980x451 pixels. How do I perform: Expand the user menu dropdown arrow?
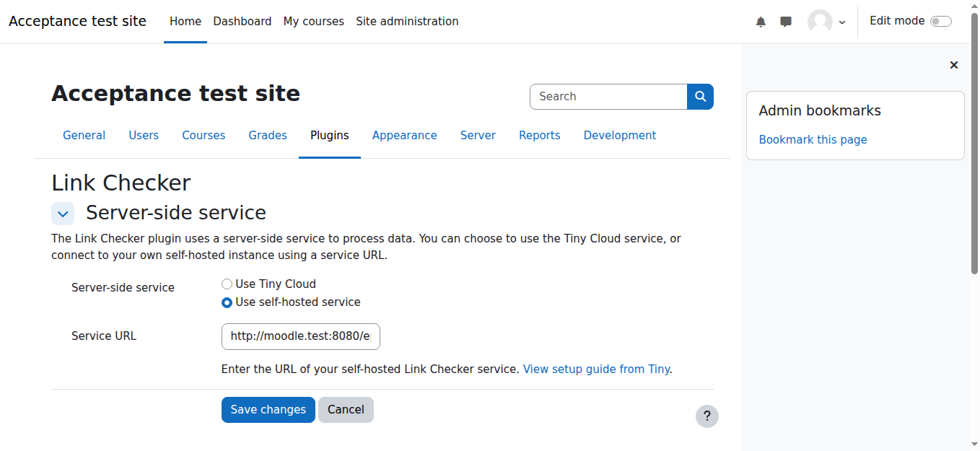[842, 22]
